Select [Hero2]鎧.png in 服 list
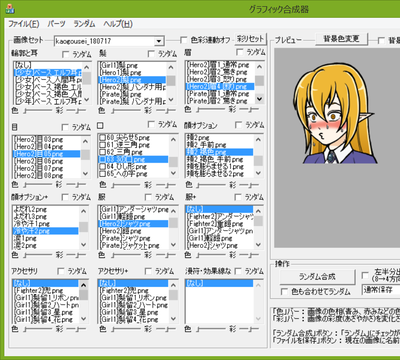The width and height of the screenshot is (400, 360). 133,231
